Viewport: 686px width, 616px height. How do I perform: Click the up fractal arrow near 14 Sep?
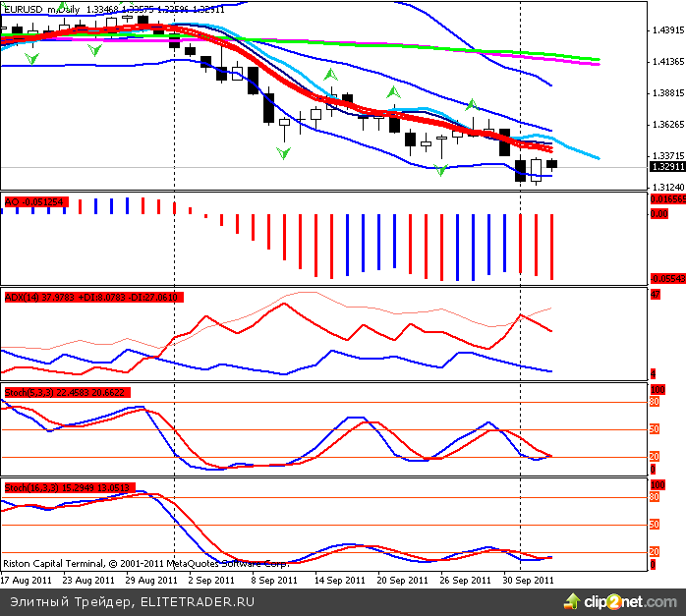[x=331, y=74]
